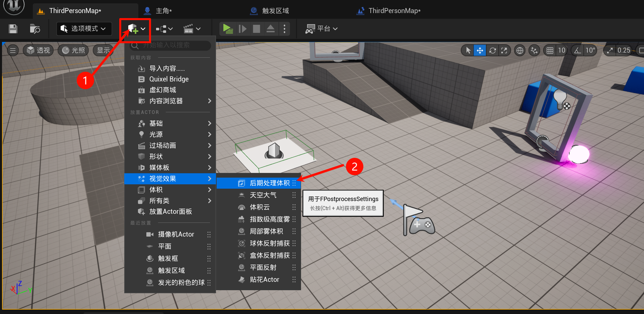Toggle scale snapping icon
This screenshot has height=314, width=644.
coord(610,51)
